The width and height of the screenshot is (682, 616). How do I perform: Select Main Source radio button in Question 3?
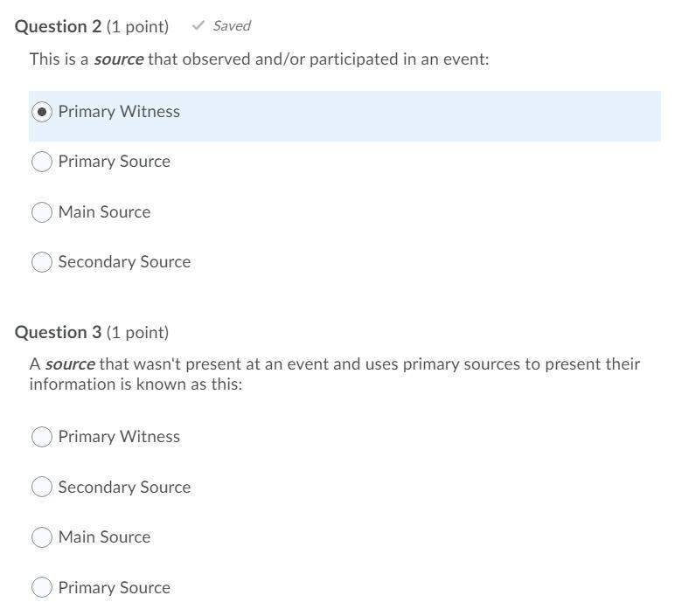pos(41,537)
